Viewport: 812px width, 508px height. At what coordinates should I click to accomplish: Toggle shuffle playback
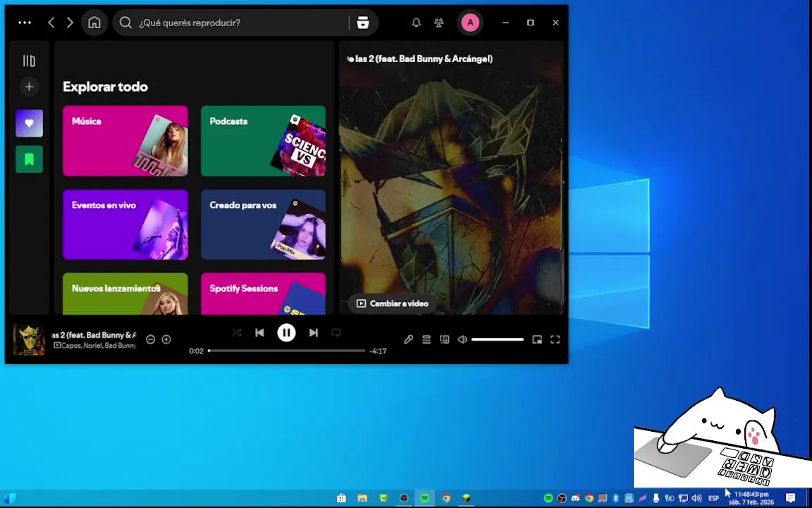click(237, 333)
